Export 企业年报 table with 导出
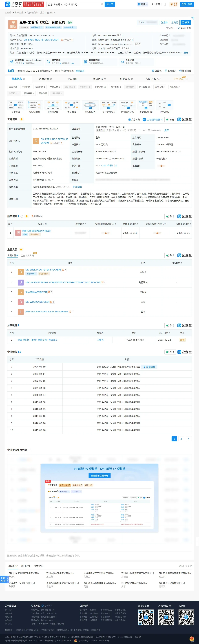This screenshot has height=644, width=199. [170, 352]
